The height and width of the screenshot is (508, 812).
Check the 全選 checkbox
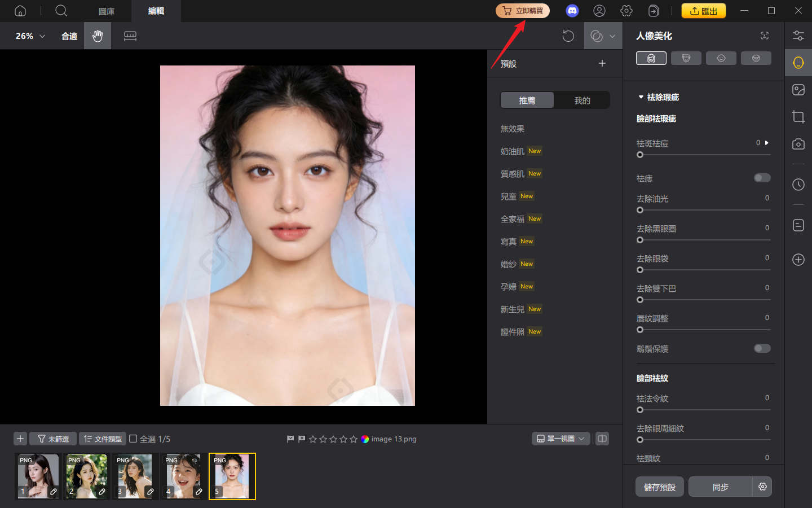[x=134, y=439]
